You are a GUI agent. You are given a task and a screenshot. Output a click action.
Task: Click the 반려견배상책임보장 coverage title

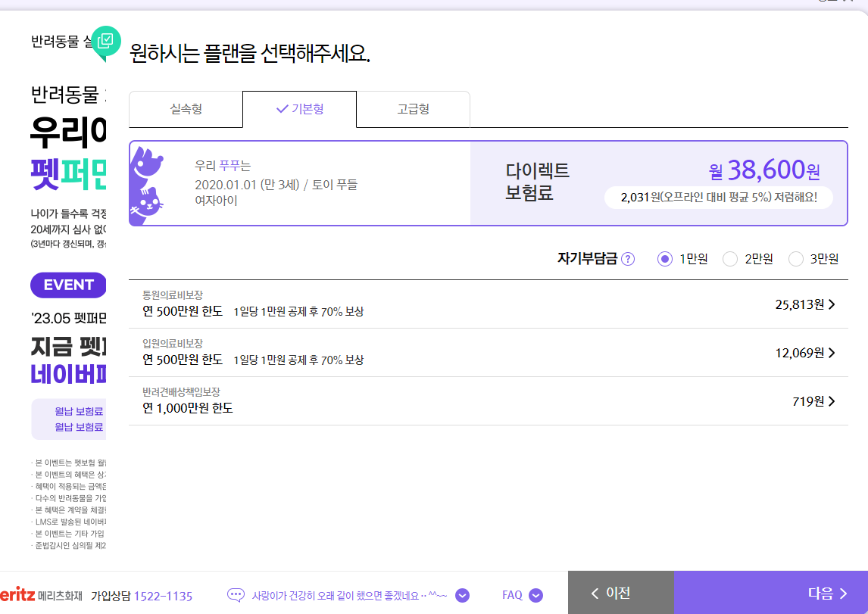pos(182,391)
